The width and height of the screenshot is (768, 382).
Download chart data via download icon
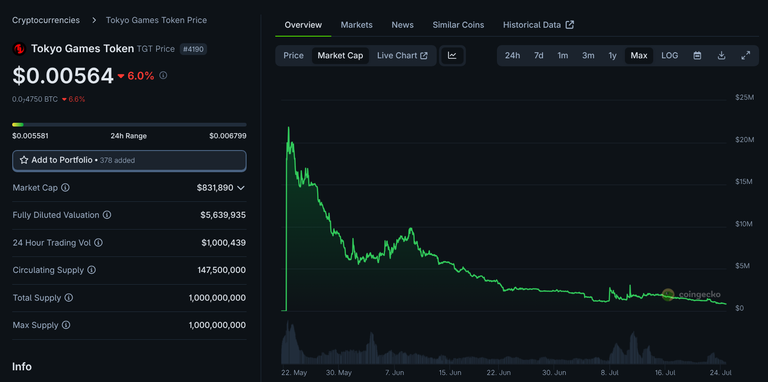pyautogui.click(x=721, y=55)
